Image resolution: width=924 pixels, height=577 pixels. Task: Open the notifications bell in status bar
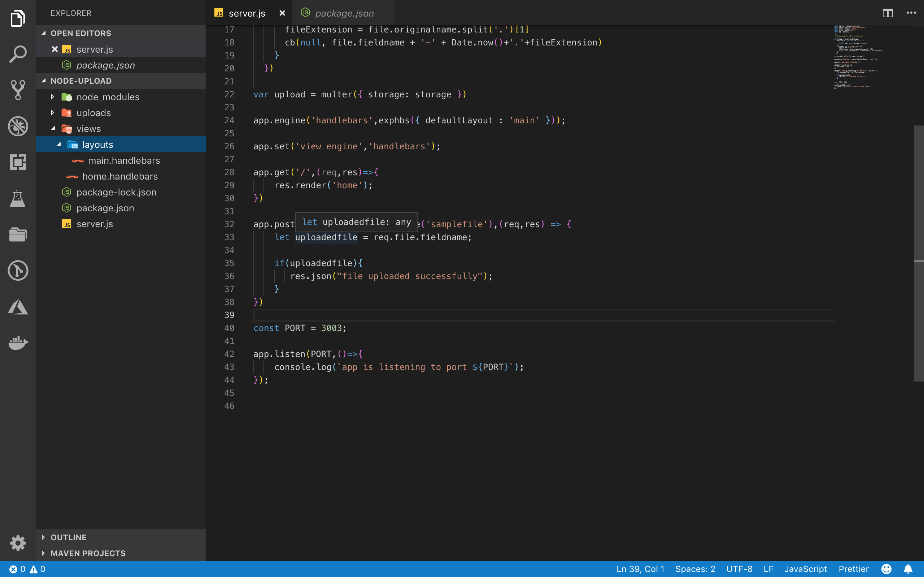pos(908,569)
